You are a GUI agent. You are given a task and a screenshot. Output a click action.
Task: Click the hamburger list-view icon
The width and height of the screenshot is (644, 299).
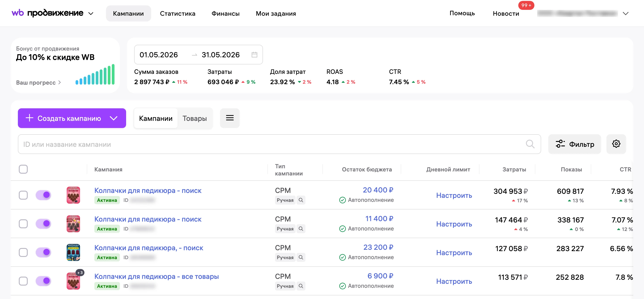[x=230, y=118]
